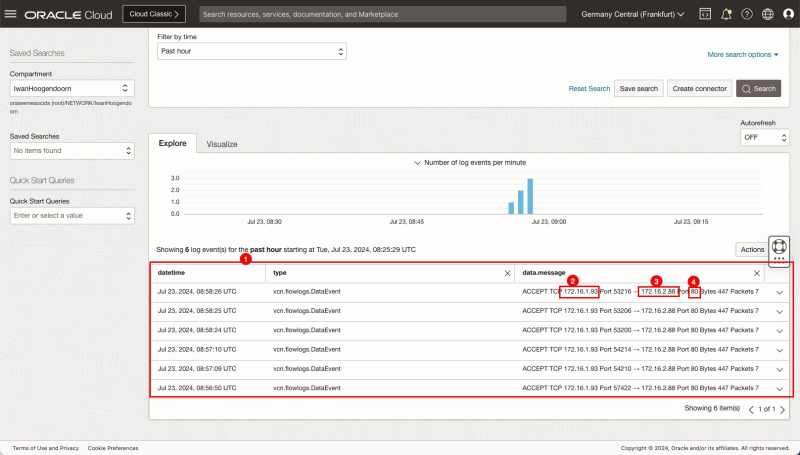The image size is (800, 455).
Task: Open the Autorefresh OFF dropdown
Action: click(x=763, y=138)
